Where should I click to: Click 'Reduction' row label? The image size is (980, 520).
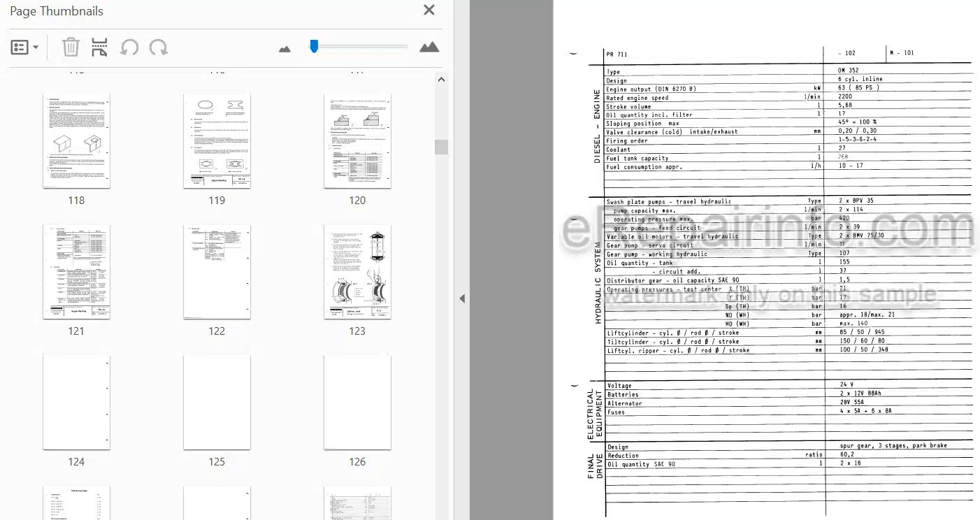click(623, 456)
